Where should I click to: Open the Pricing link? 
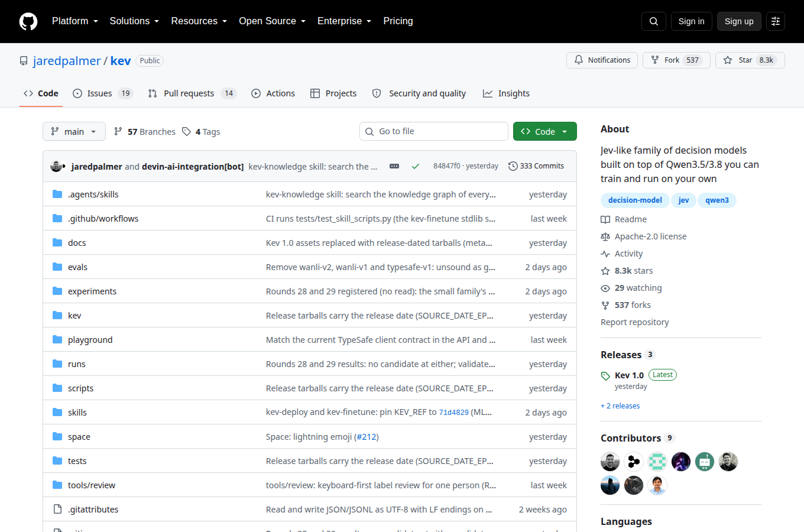tap(398, 21)
